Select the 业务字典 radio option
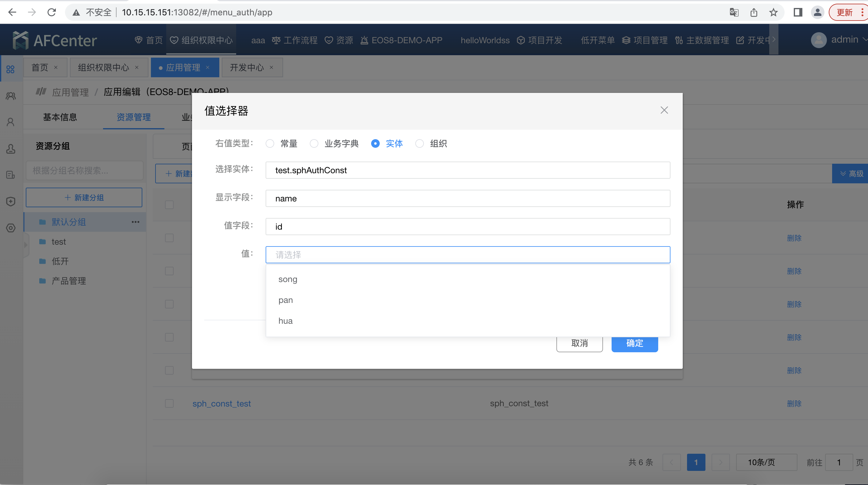The height and width of the screenshot is (485, 868). click(x=314, y=143)
